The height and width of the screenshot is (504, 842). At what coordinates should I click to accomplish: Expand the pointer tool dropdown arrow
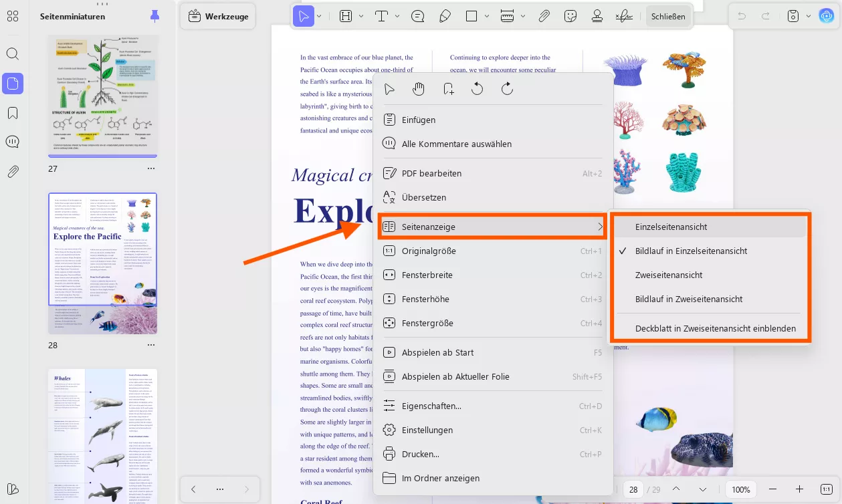[319, 16]
